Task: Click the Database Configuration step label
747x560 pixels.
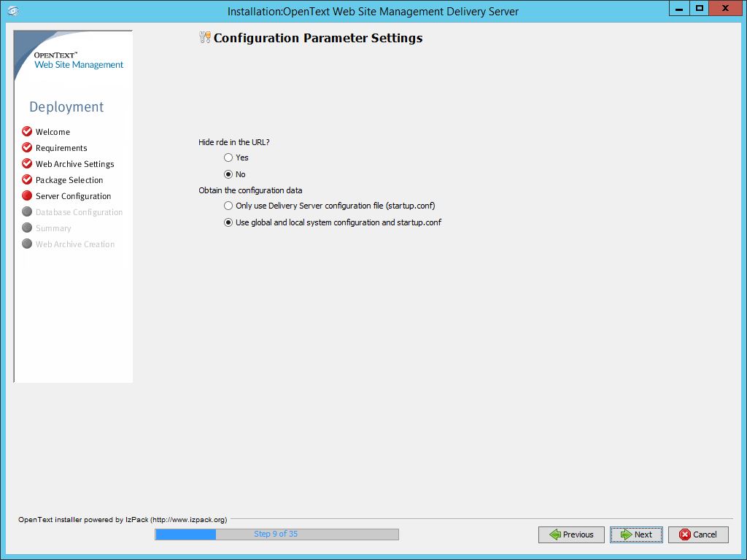Action: tap(79, 212)
